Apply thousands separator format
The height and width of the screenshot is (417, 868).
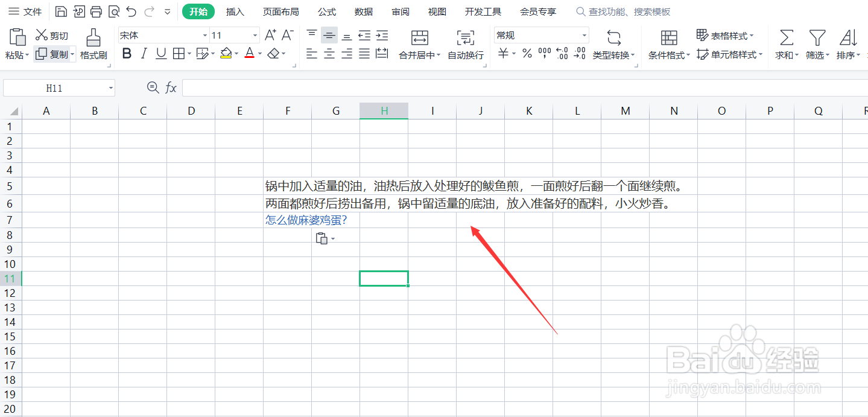click(545, 54)
